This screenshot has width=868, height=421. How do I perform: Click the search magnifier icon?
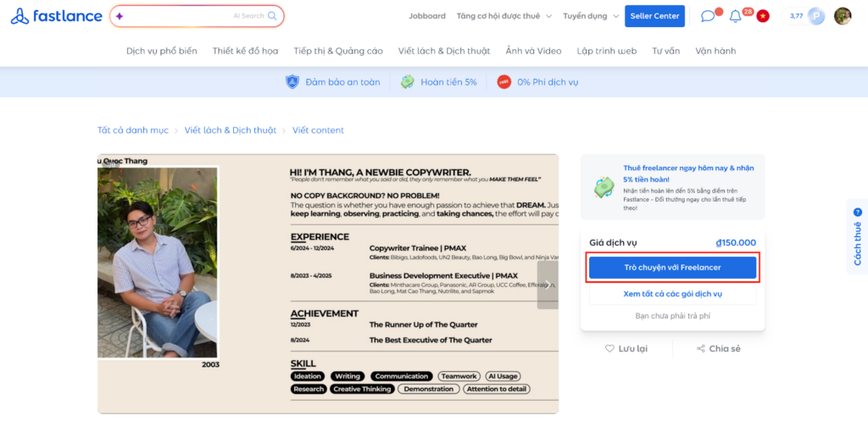click(x=272, y=16)
